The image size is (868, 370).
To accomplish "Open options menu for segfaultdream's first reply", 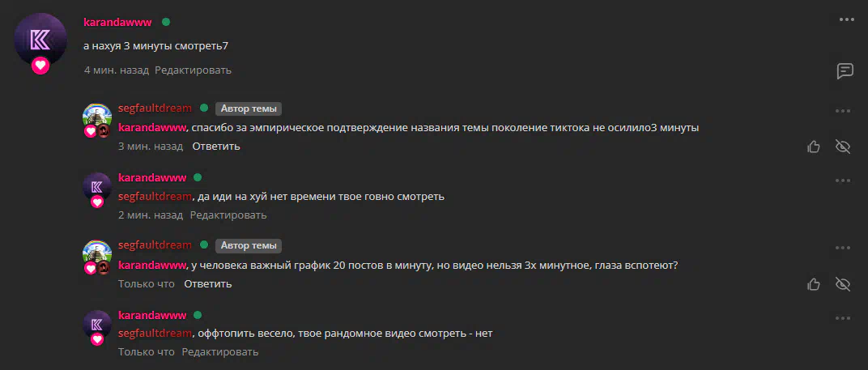I will 843,112.
